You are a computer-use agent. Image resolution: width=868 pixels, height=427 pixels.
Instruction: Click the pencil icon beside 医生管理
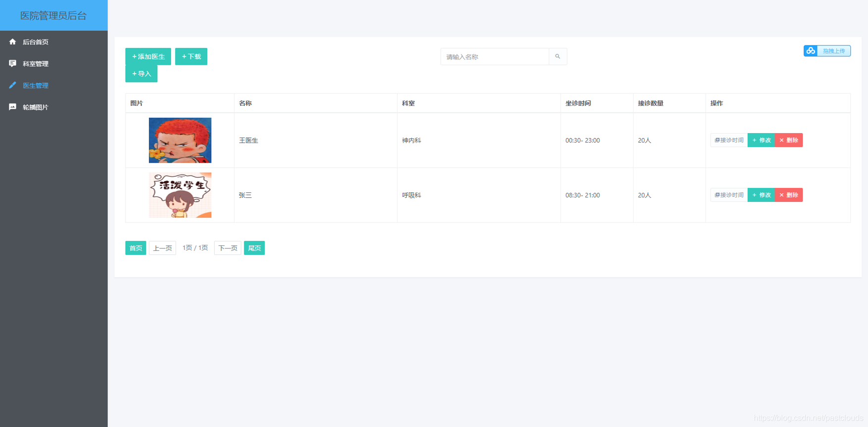click(12, 85)
